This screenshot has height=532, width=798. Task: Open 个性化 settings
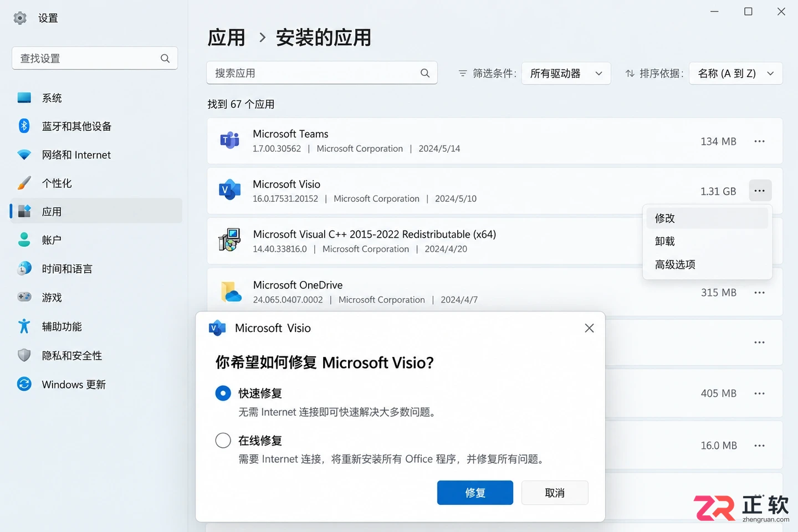(96, 183)
